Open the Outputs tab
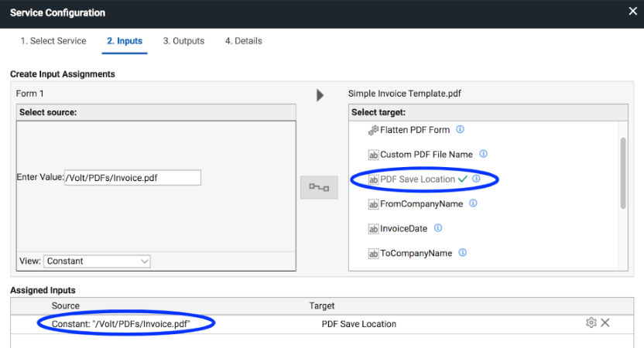The image size is (644, 348). [183, 41]
